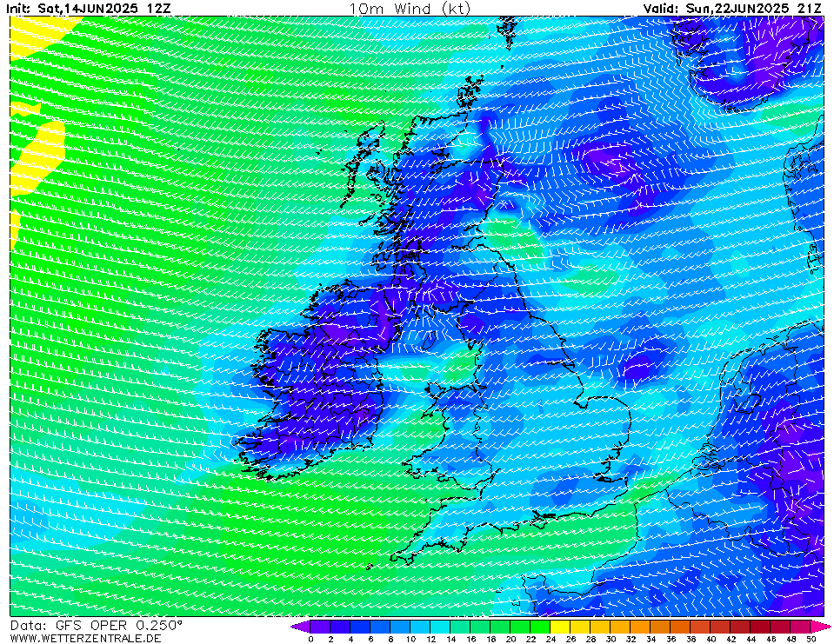Viewport: 834px width, 644px height.
Task: Click the '34' label on the color scale
Action: 651,639
